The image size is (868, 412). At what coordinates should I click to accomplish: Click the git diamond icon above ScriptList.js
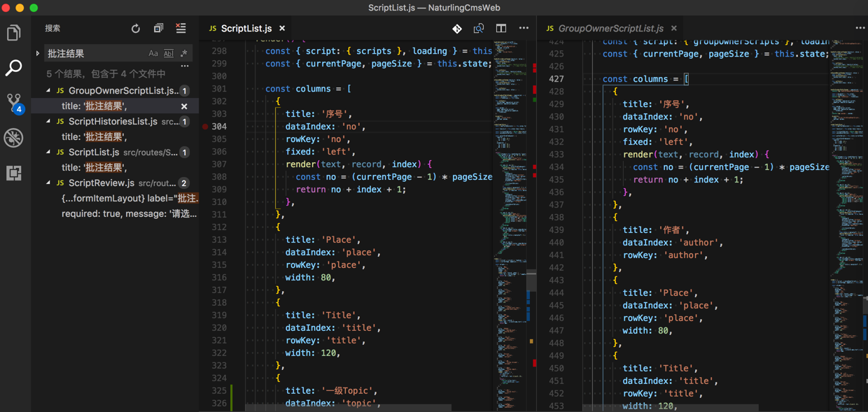[x=457, y=29]
